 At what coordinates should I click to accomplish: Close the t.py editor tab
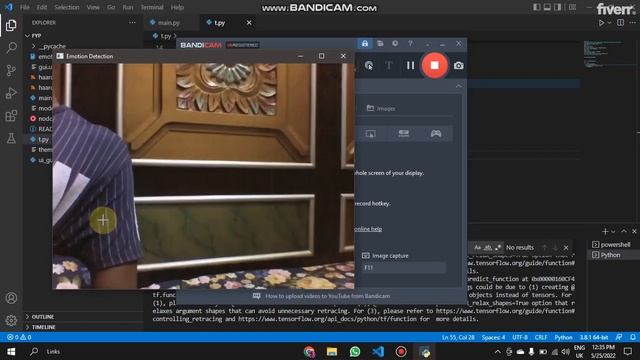pos(249,23)
